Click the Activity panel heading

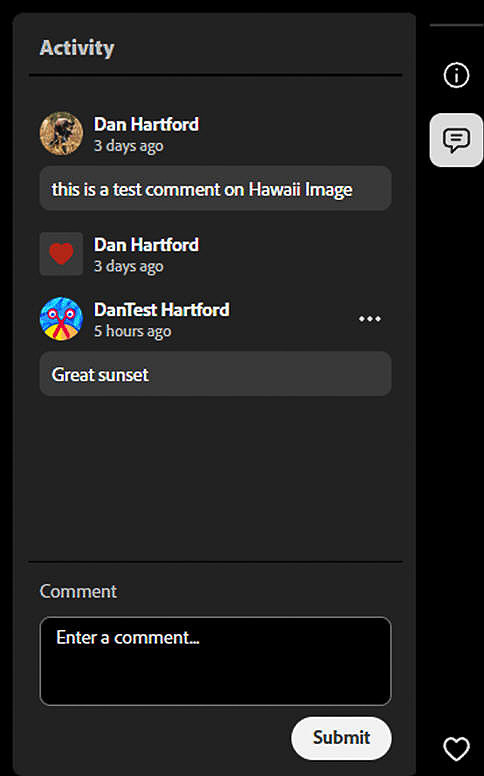[77, 48]
